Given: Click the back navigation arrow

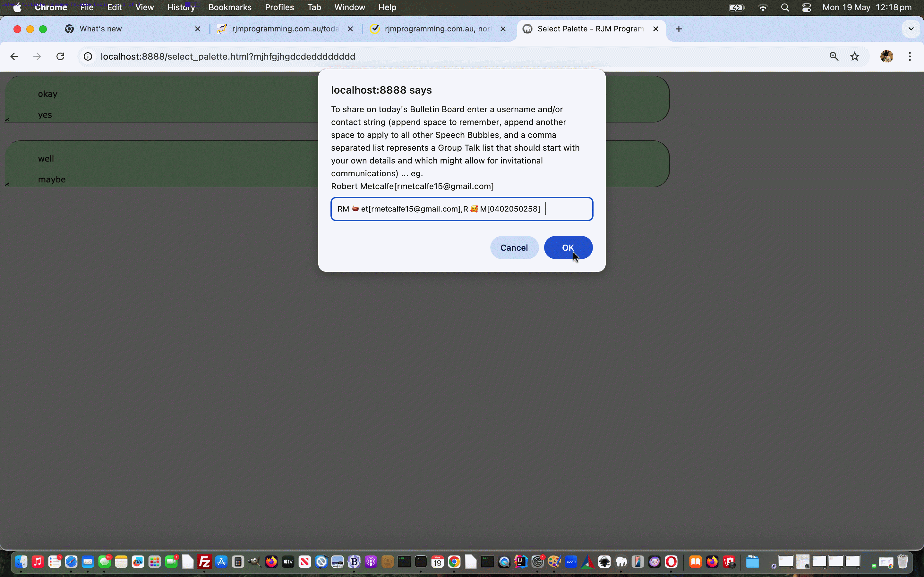Looking at the screenshot, I should 14,56.
